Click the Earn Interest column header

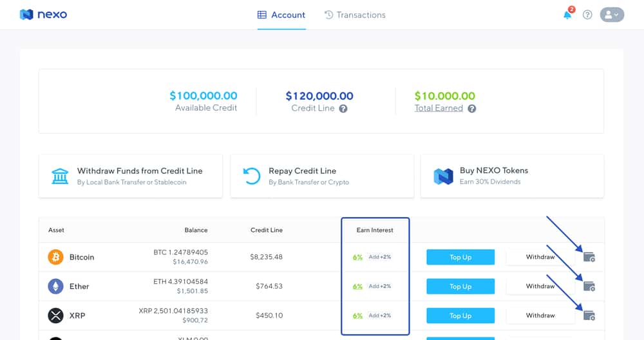pyautogui.click(x=375, y=230)
